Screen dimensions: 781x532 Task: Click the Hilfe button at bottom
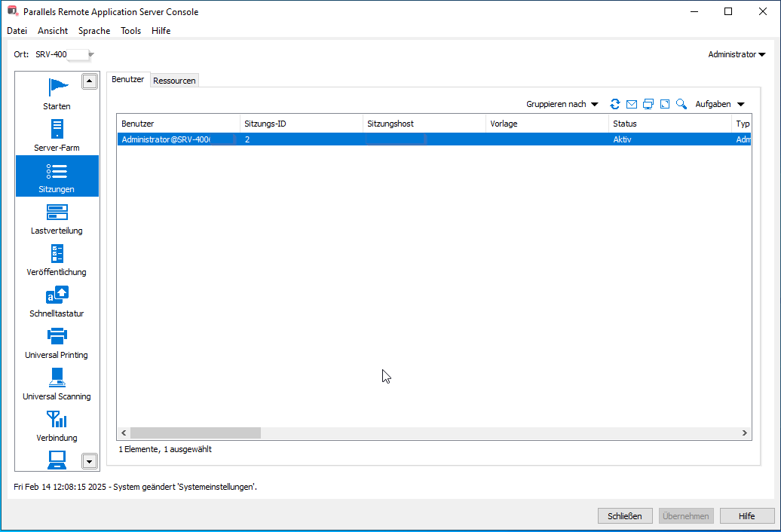pos(746,516)
